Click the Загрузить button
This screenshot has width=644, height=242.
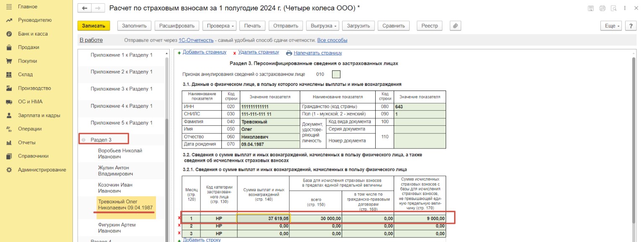358,26
